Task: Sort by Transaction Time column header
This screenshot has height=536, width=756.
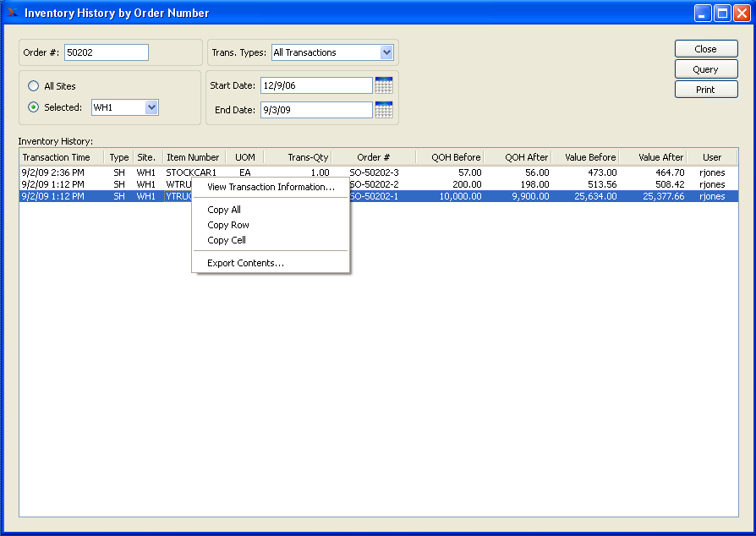Action: [61, 157]
